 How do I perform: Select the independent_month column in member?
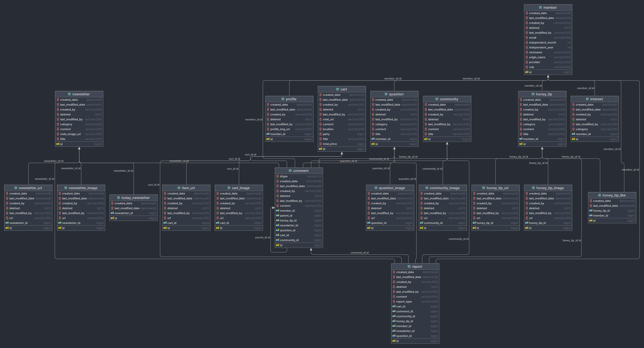click(548, 43)
